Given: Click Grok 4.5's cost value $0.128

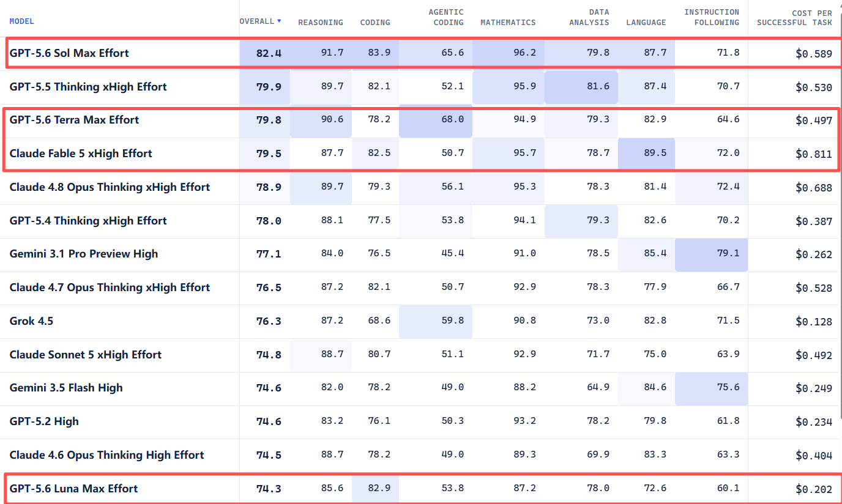Looking at the screenshot, I should pos(814,322).
